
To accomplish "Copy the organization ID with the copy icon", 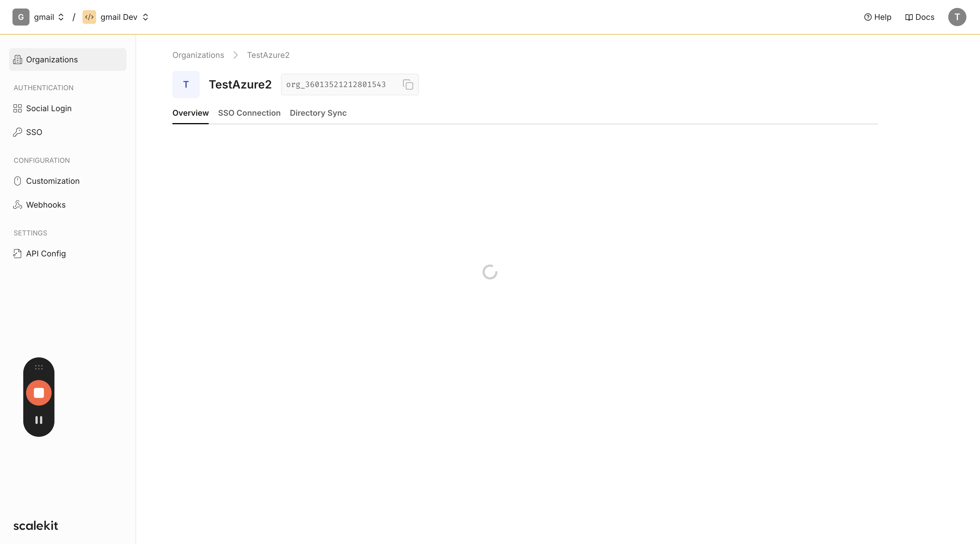I will pos(408,85).
